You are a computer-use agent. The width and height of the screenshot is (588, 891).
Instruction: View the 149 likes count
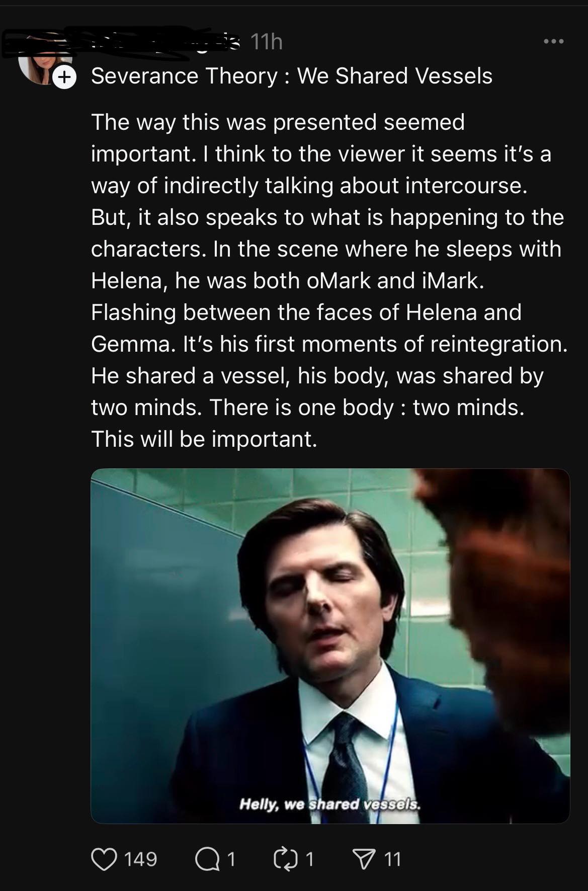[140, 859]
